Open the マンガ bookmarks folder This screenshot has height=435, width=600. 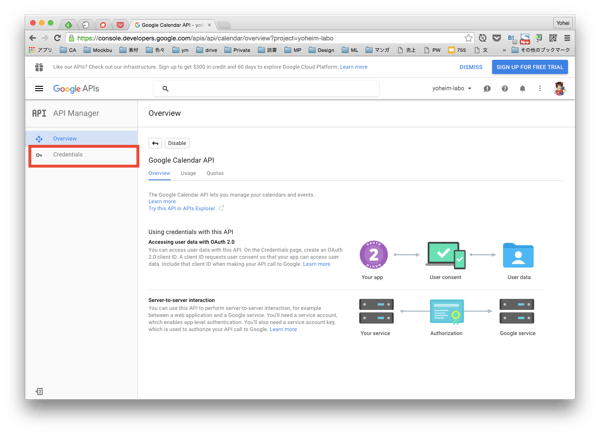tap(378, 50)
